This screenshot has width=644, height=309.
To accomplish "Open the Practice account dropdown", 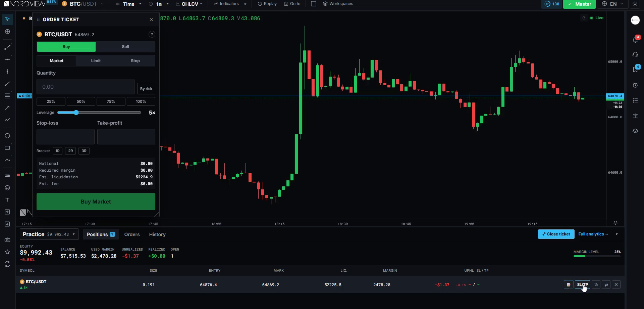I will 49,234.
